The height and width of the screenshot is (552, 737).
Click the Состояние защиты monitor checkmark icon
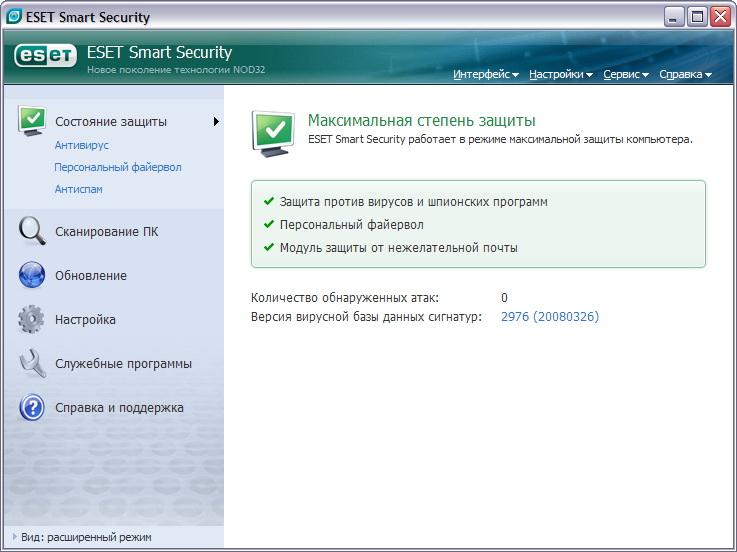coord(32,120)
